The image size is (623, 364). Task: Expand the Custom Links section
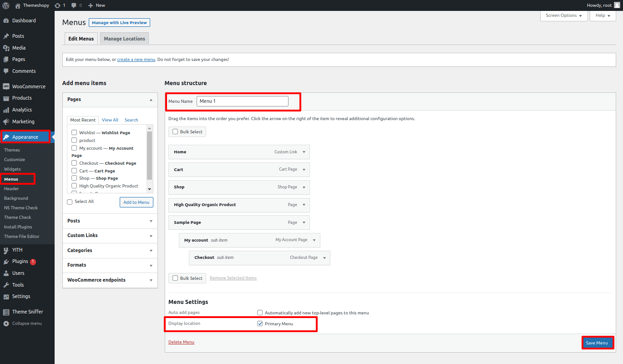pyautogui.click(x=151, y=236)
